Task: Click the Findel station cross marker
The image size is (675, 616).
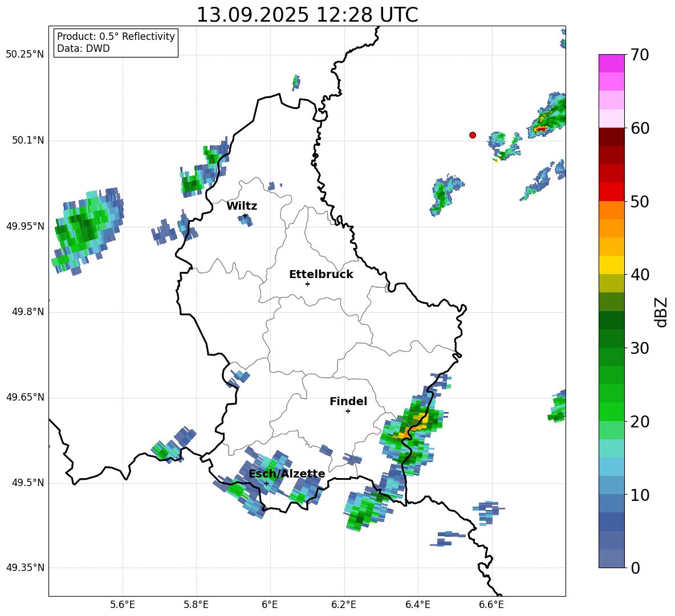Action: (x=348, y=411)
